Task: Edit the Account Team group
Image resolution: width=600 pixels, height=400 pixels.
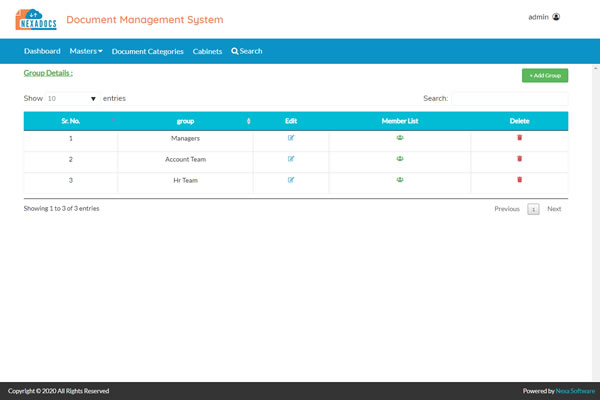Action: [x=291, y=158]
